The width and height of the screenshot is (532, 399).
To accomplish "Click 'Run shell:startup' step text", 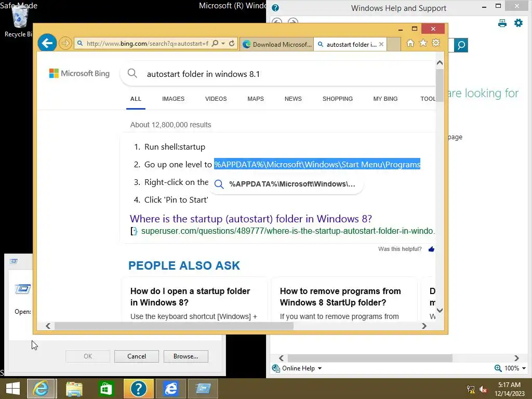I will [x=175, y=147].
